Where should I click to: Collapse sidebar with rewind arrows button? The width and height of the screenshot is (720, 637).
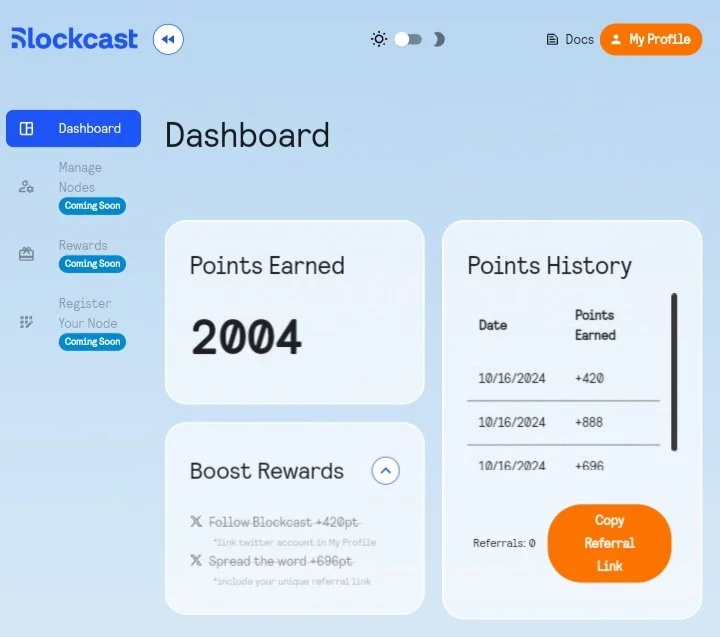168,39
